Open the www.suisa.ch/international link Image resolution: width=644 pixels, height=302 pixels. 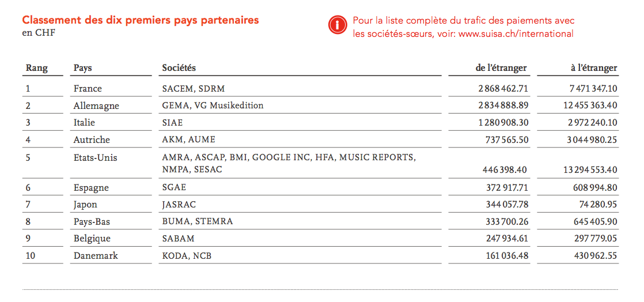(x=516, y=33)
